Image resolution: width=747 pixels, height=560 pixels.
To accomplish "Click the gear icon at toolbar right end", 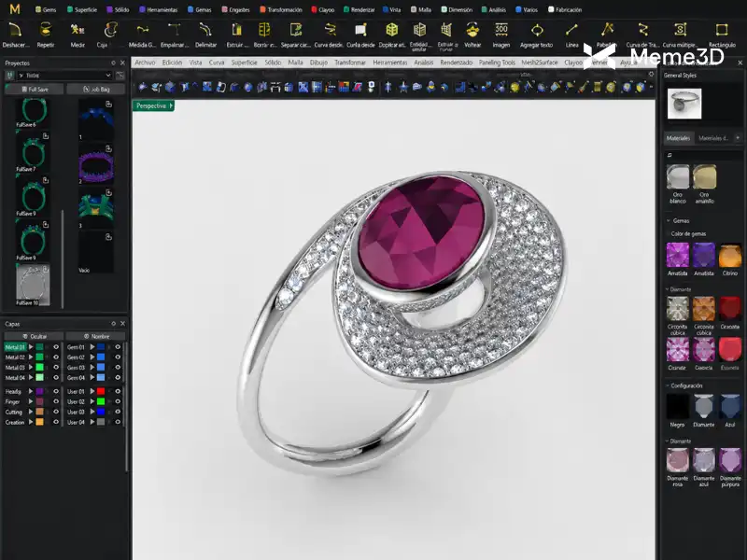I will (651, 75).
